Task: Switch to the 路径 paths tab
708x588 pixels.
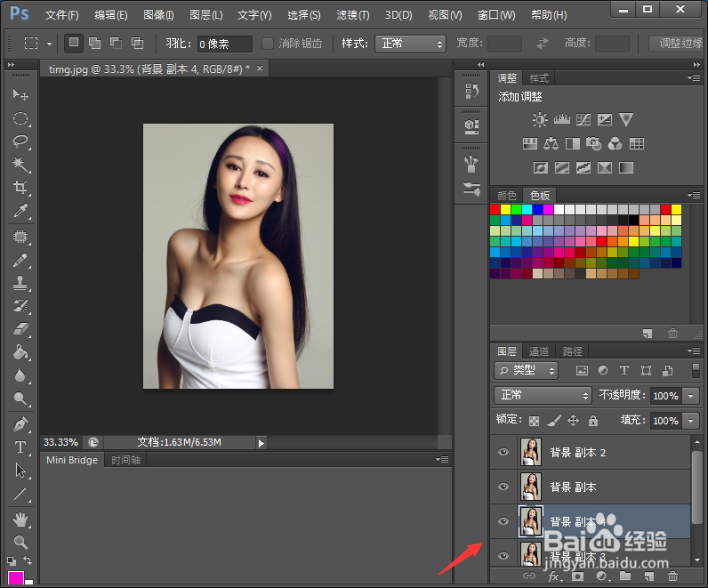Action: click(573, 351)
